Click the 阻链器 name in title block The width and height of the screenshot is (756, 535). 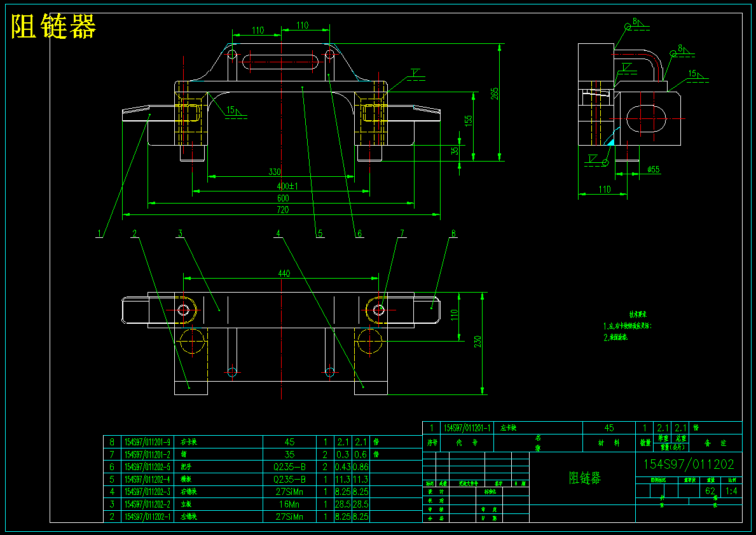(585, 478)
